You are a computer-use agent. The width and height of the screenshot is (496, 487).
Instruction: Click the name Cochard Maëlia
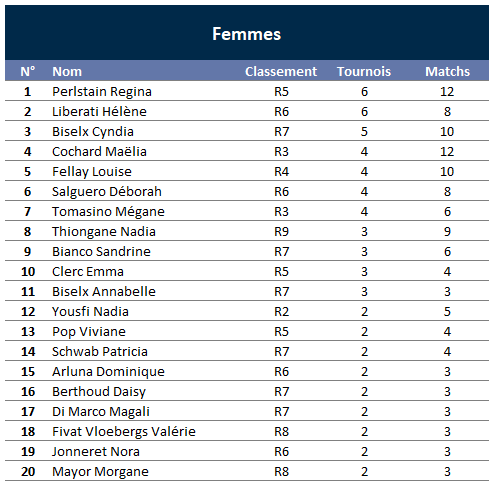[99, 151]
